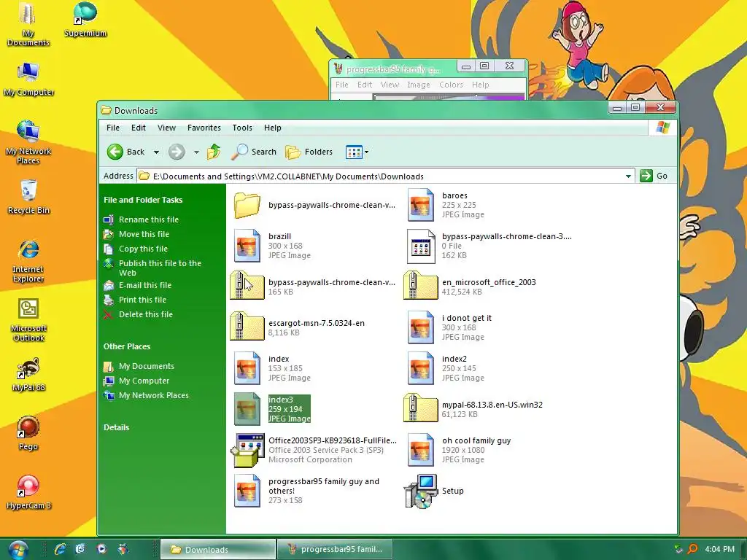Select the 165 KB bypass-paywalls zip icon
The image size is (747, 560).
pos(247,286)
